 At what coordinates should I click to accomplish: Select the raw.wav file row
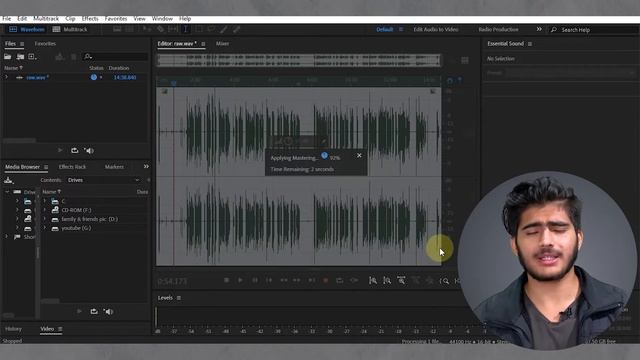(76, 77)
